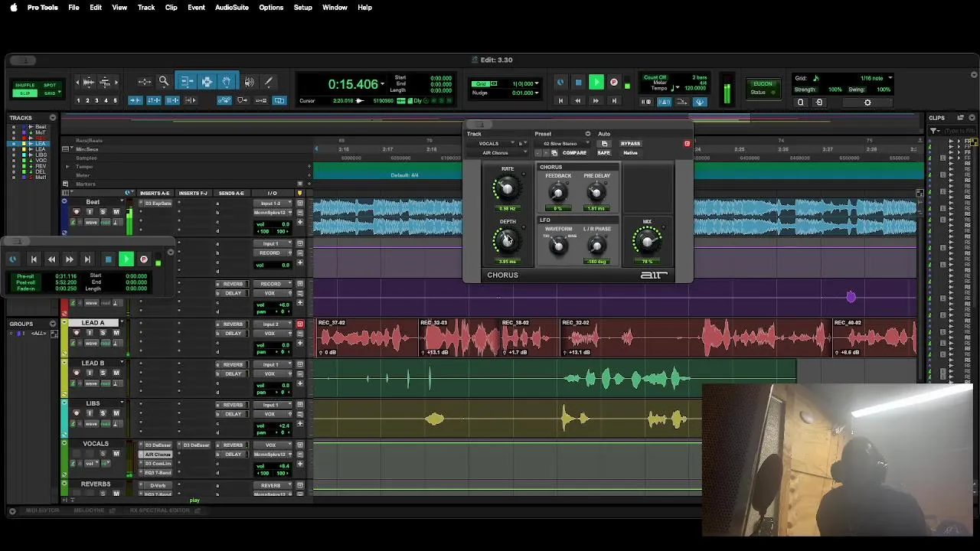980x551 pixels.
Task: Enable Shuffle edit mode
Action: click(x=24, y=85)
